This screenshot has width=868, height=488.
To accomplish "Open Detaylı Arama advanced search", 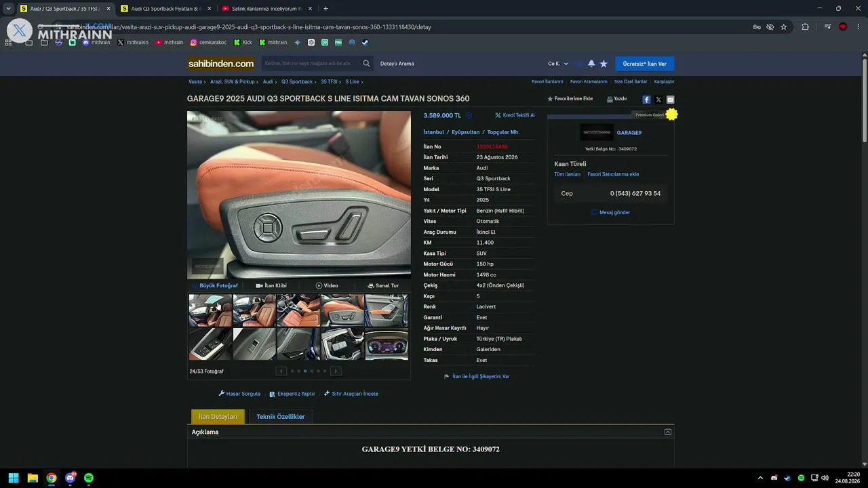I will 397,64.
